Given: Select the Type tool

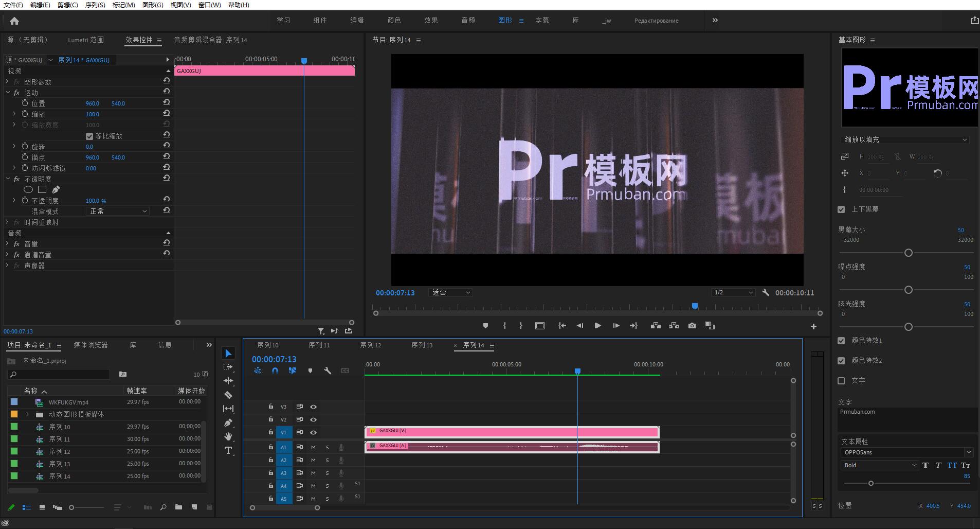Looking at the screenshot, I should (x=228, y=451).
